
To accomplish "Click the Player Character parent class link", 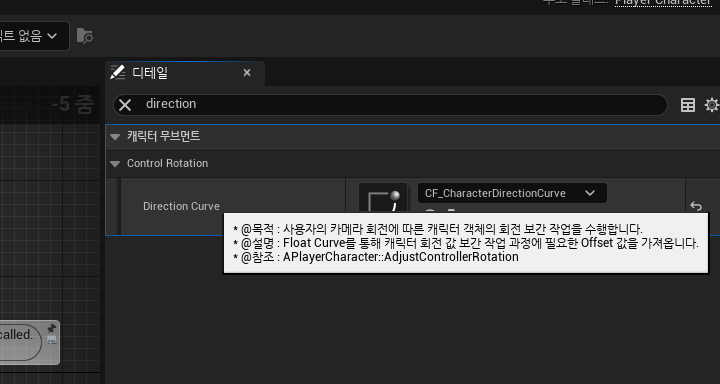I will [663, 2].
